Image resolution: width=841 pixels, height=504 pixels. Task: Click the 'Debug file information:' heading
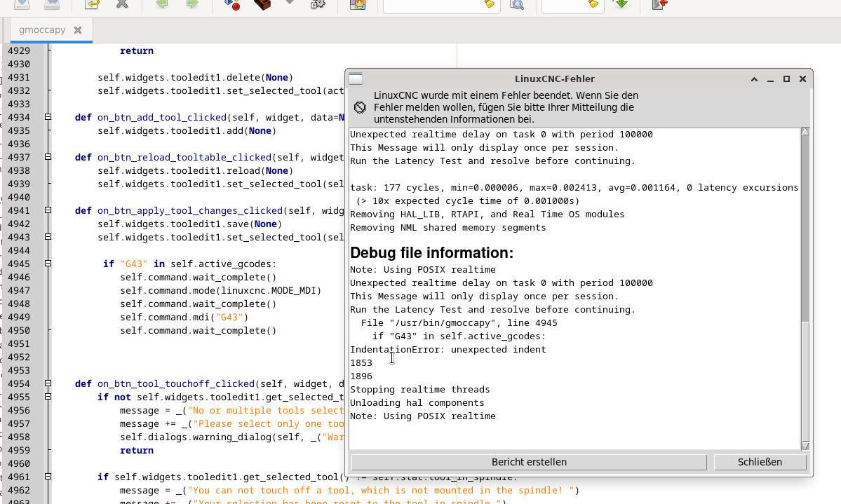[432, 253]
